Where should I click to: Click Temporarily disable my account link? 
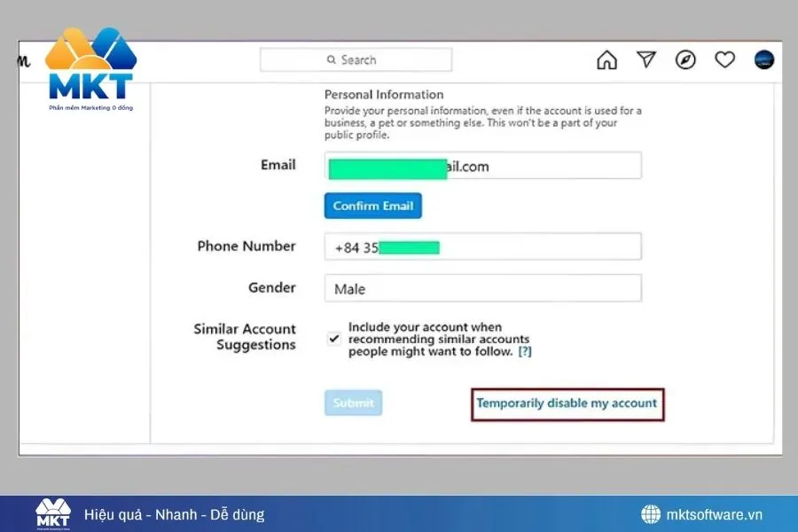click(x=567, y=403)
